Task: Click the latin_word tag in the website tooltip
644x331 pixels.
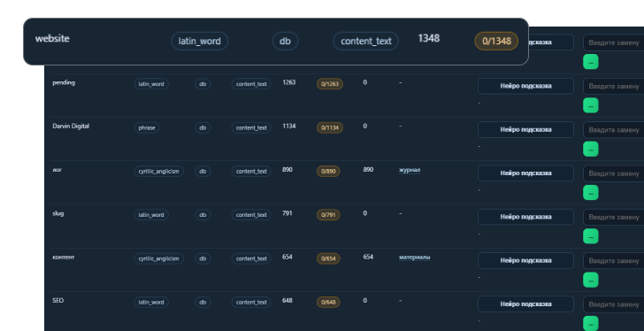Action: (200, 41)
